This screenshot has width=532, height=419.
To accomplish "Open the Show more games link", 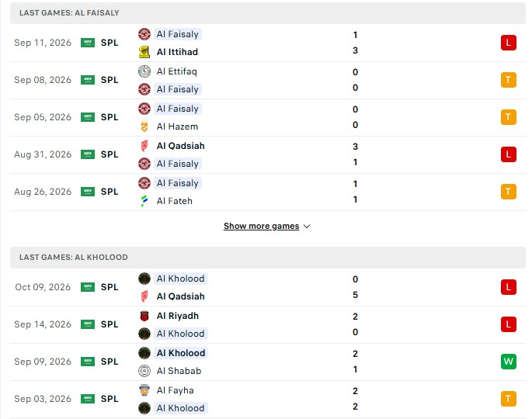I will (x=261, y=226).
